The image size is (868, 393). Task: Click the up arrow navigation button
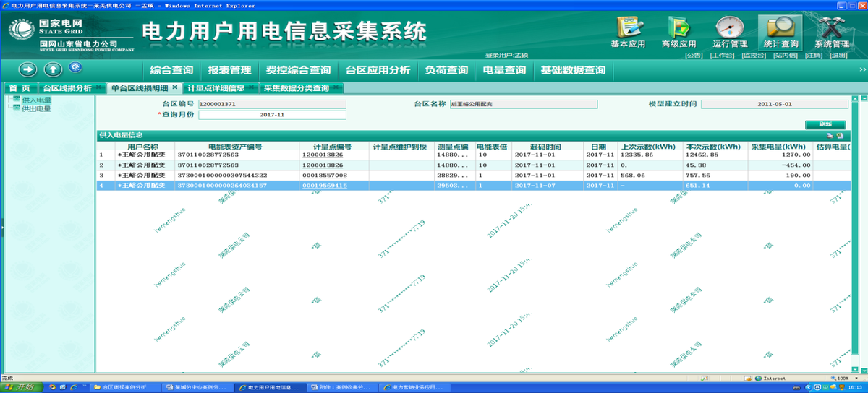(x=53, y=69)
